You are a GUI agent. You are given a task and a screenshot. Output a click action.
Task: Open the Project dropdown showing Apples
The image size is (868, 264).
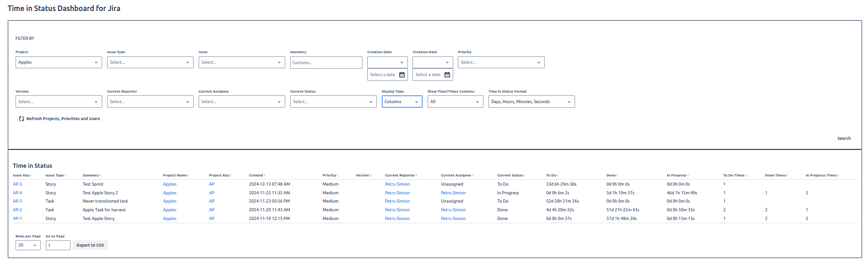pyautogui.click(x=59, y=62)
